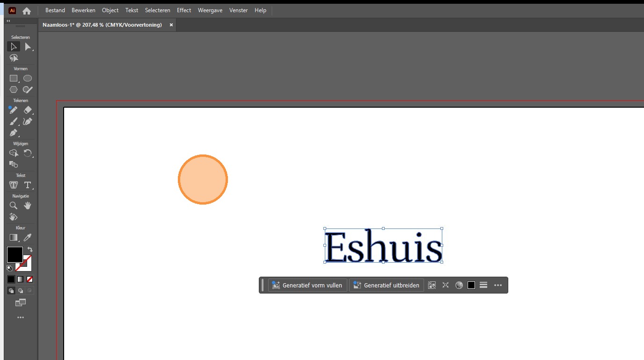644x360 pixels.
Task: Collapse the toolbar with double arrows
Action: click(8, 21)
